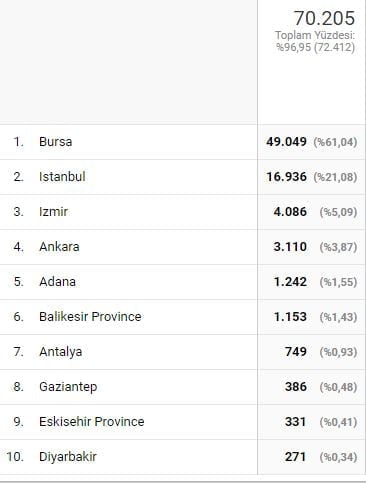Viewport: 366px width, 483px height.
Task: Click the Antalya city name
Action: pos(60,352)
